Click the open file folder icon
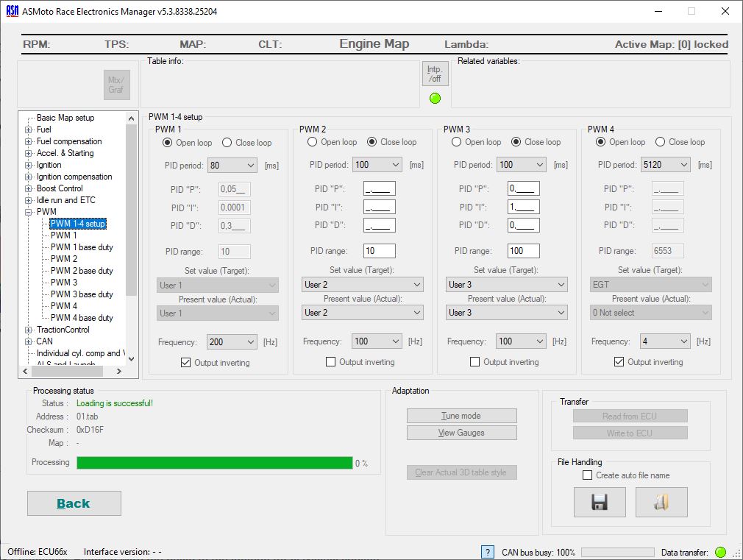Image resolution: width=743 pixels, height=560 pixels. 661,502
